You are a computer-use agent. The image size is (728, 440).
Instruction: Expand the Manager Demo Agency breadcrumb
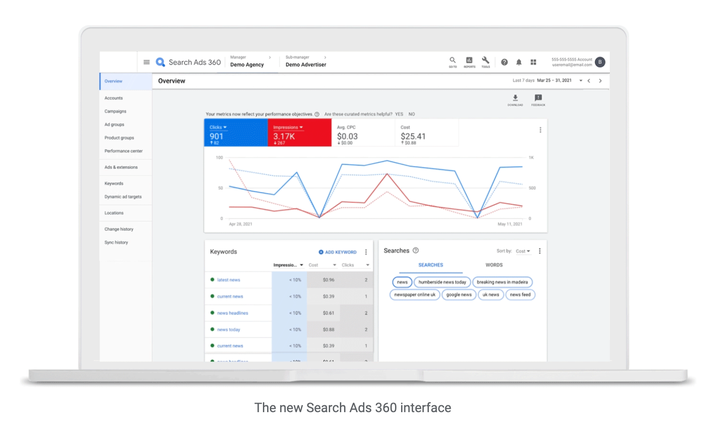(251, 61)
